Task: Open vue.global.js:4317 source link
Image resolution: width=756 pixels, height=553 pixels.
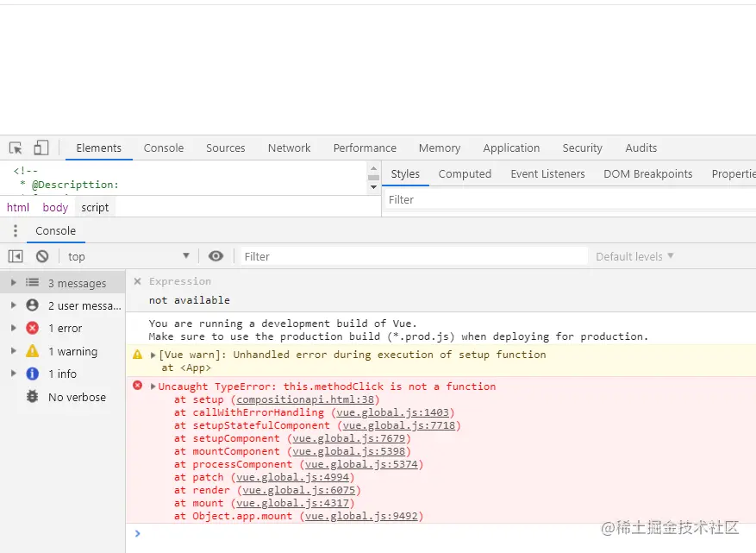Action: click(x=293, y=503)
